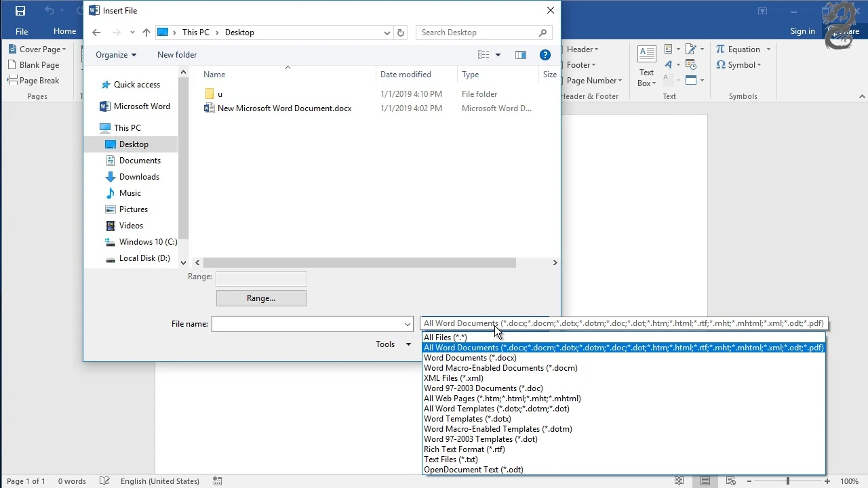Switch to Print Layout view
This screenshot has height=488, width=868.
point(705,481)
